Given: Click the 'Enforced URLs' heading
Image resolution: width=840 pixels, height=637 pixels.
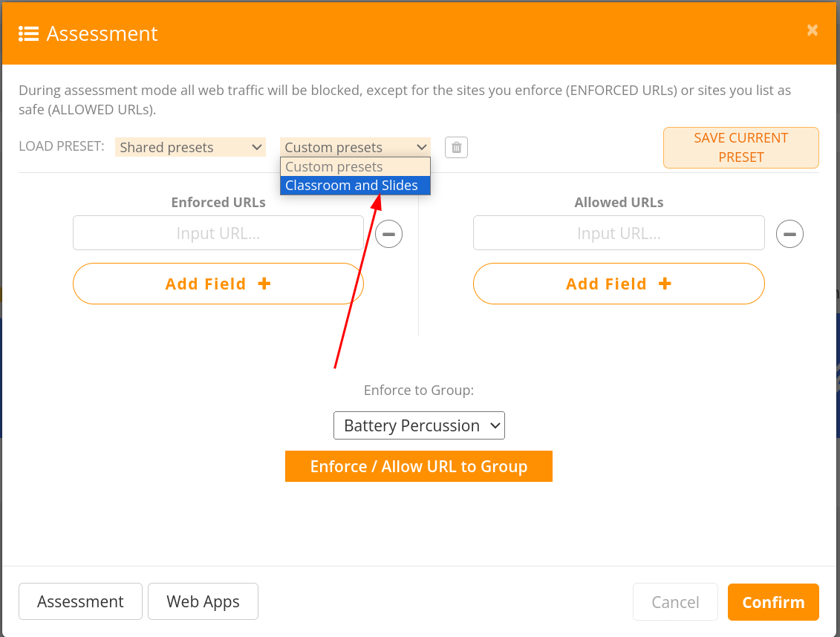Looking at the screenshot, I should [218, 203].
